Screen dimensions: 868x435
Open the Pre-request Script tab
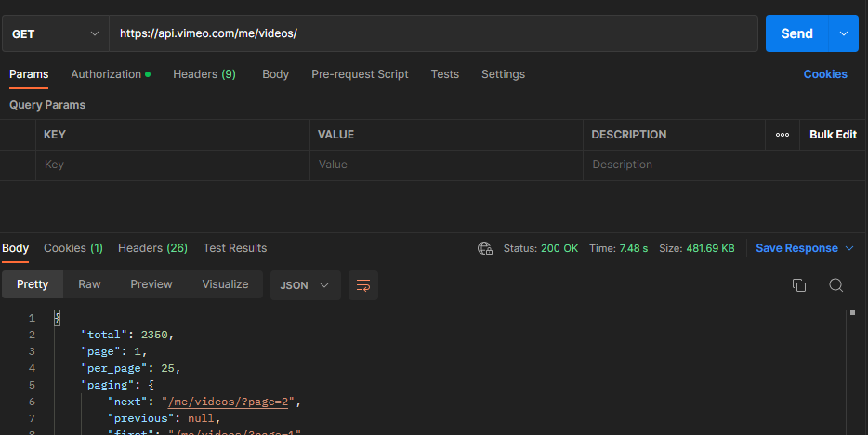click(x=360, y=74)
